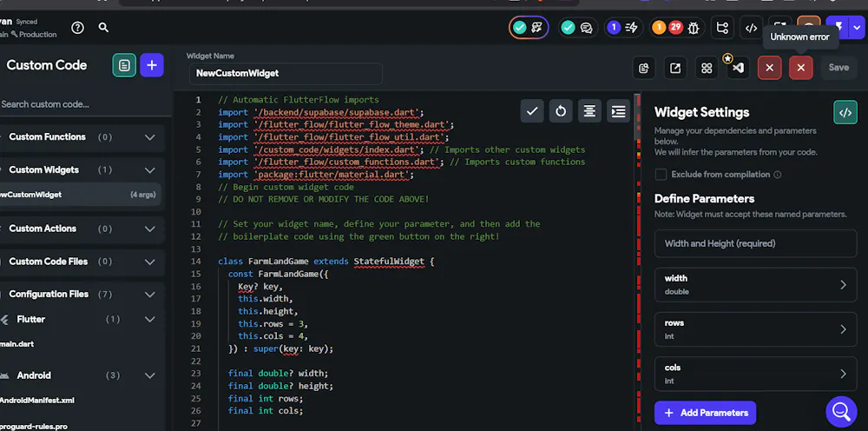Open the optimizations lightning icon with badge 1
This screenshot has width=868, height=431.
click(x=623, y=28)
